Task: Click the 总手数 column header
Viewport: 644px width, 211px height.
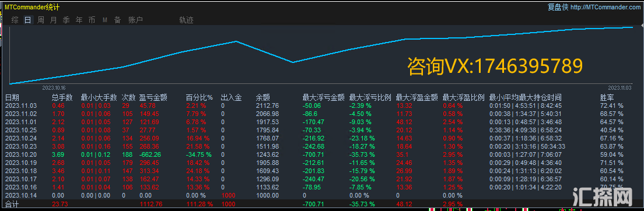Action: [62, 98]
